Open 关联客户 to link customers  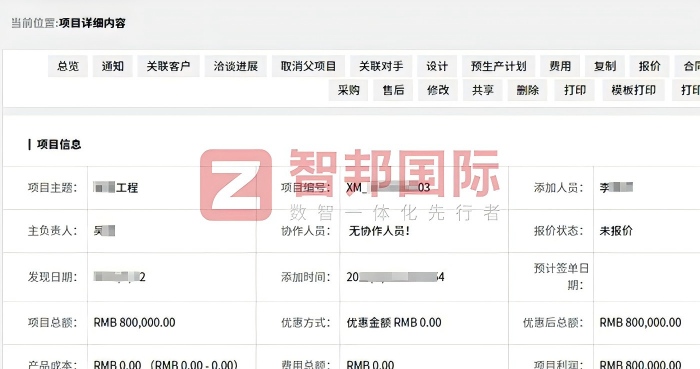[x=168, y=66]
